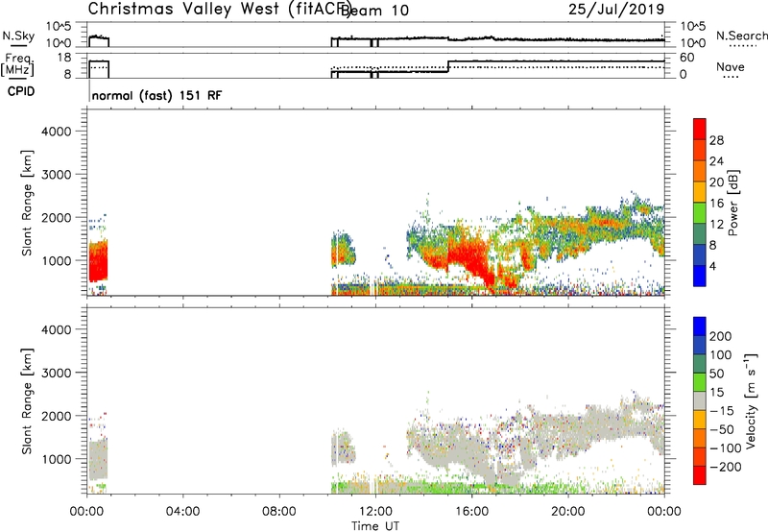
Task: Click the '16:00' time axis label
Action: pos(471,512)
